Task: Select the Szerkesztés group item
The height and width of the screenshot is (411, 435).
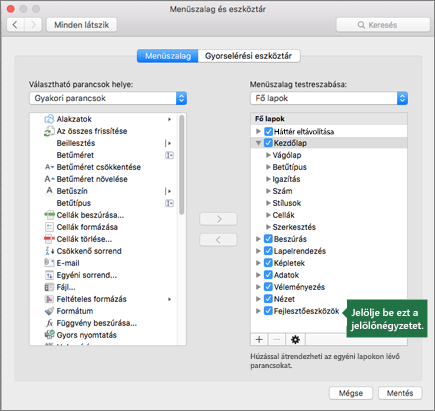Action: 294,227
